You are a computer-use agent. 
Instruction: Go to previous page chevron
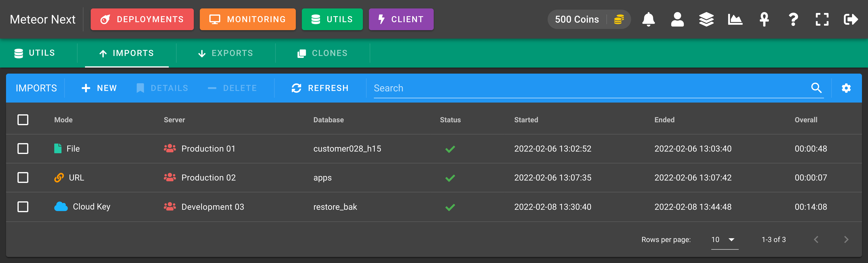click(x=816, y=240)
